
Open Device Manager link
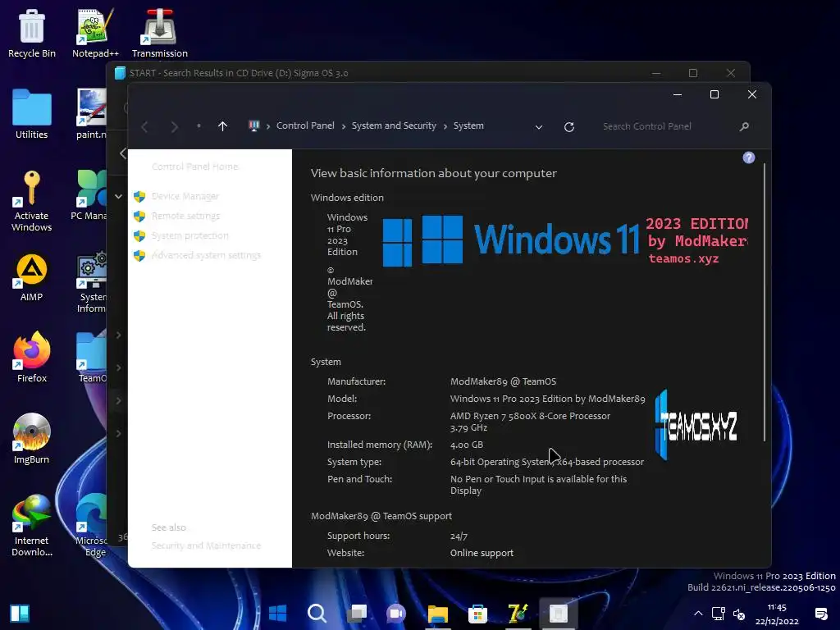(185, 197)
